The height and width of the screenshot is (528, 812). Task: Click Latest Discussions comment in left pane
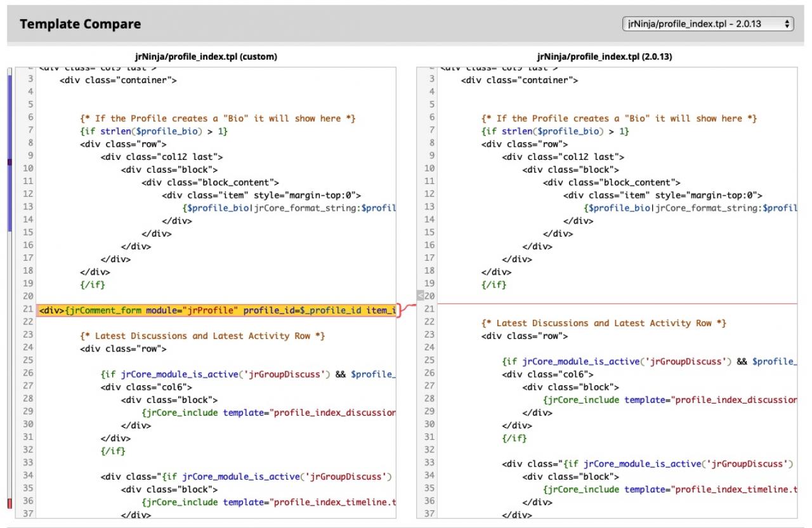point(202,336)
